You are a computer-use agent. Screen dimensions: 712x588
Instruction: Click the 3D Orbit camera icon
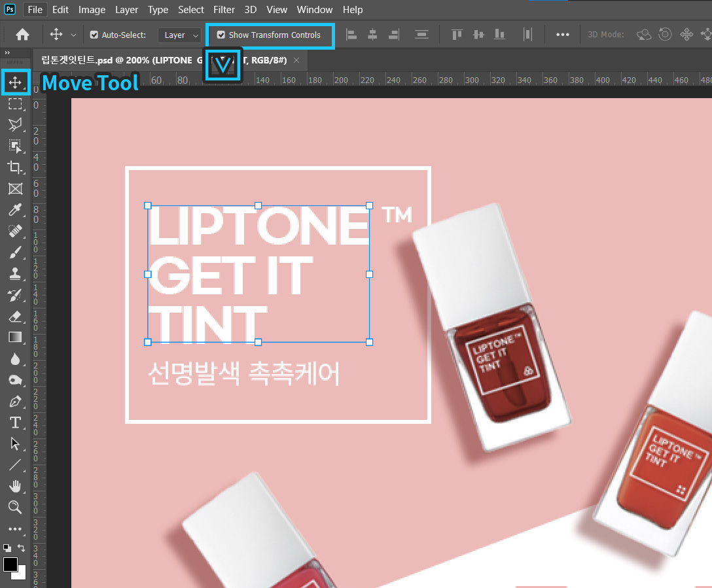click(x=644, y=35)
